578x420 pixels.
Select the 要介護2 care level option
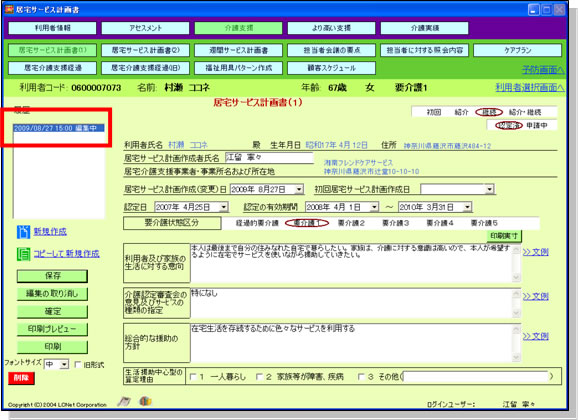tap(351, 223)
